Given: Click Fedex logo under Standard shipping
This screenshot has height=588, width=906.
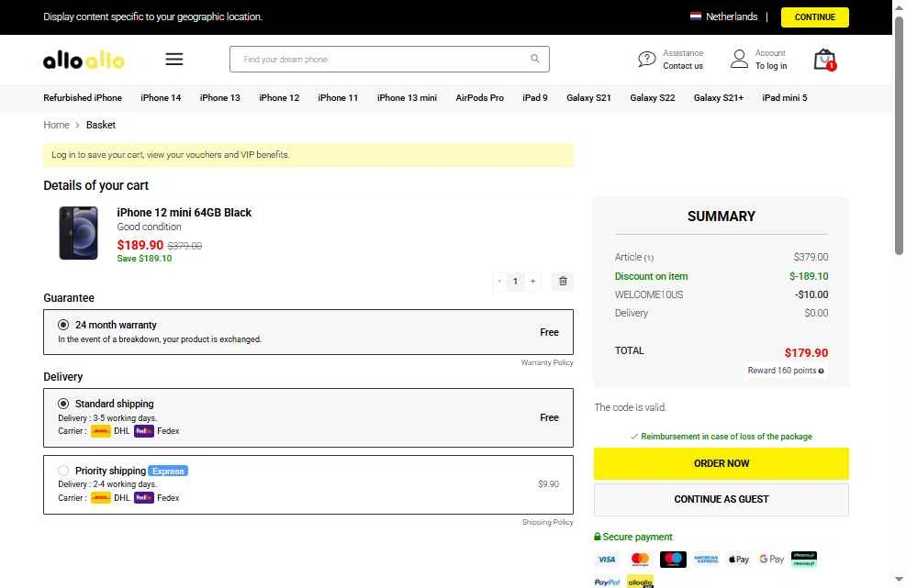Looking at the screenshot, I should click(144, 431).
